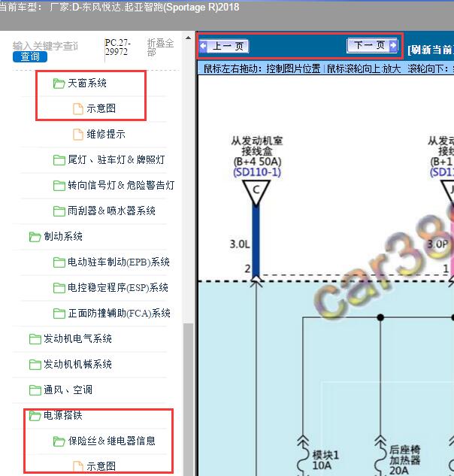Select 制动系统 tree label
Viewport: 454px width, 476px height.
[x=63, y=236]
